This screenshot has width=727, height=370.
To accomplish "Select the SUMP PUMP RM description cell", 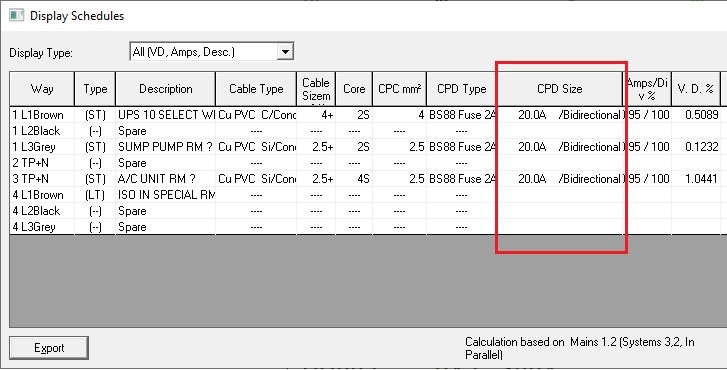I will click(x=166, y=147).
